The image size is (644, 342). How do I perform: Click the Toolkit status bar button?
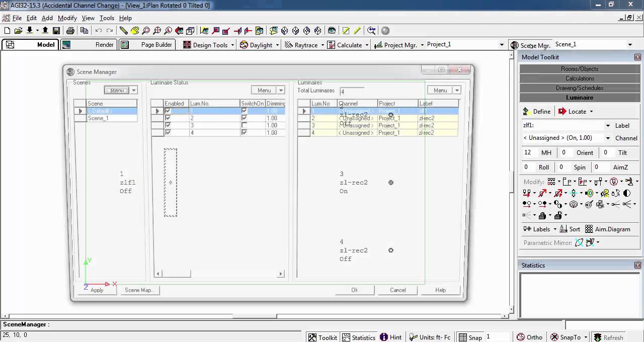[323, 337]
